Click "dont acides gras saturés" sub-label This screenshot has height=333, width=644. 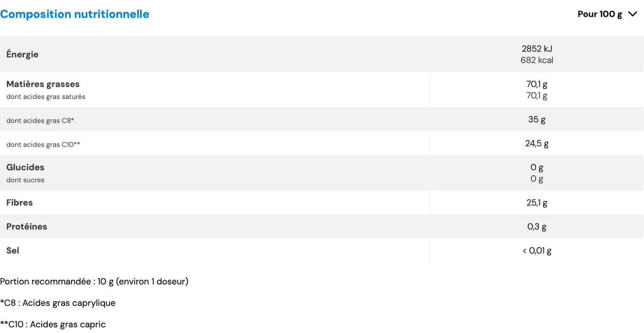pos(46,97)
